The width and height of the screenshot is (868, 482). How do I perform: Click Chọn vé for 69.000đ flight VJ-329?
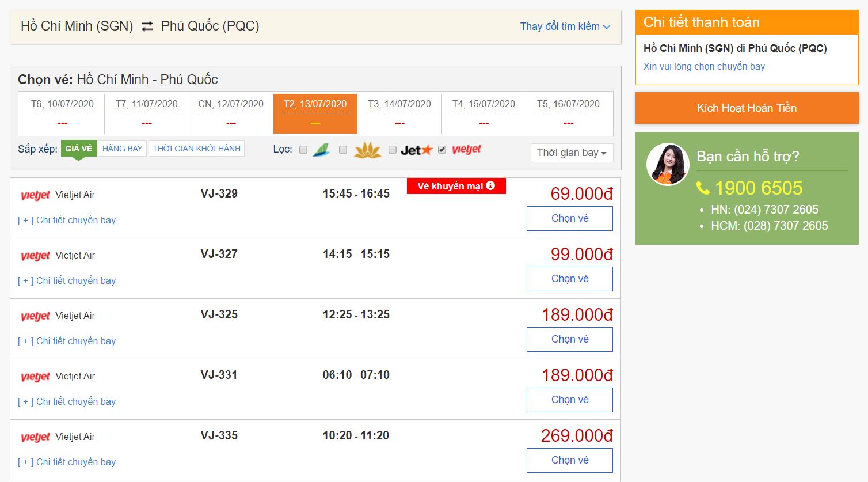[570, 218]
